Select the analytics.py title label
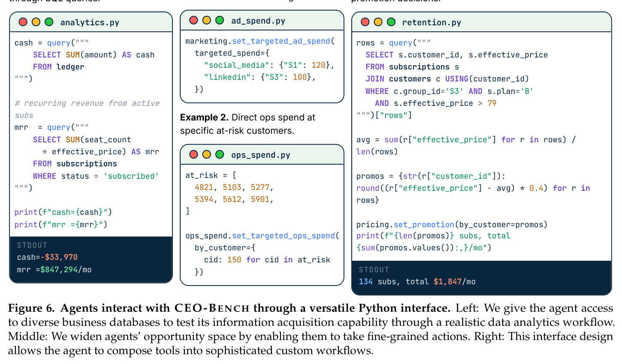 tap(90, 22)
